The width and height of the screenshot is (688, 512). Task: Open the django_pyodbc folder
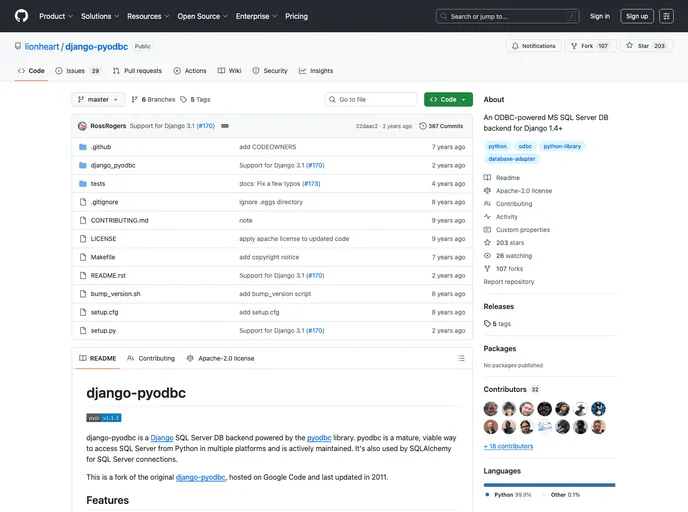pos(113,165)
